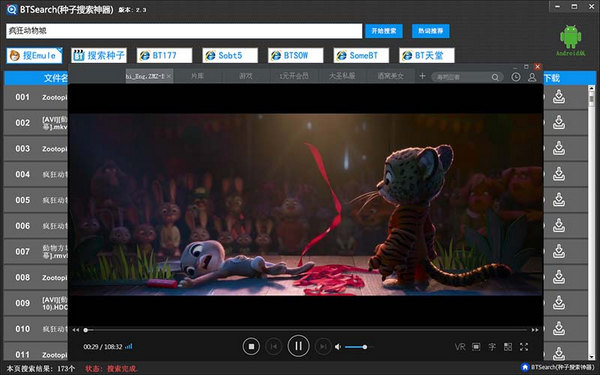The height and width of the screenshot is (375, 600).
Task: Select the BT天堂 search source
Action: coord(427,55)
